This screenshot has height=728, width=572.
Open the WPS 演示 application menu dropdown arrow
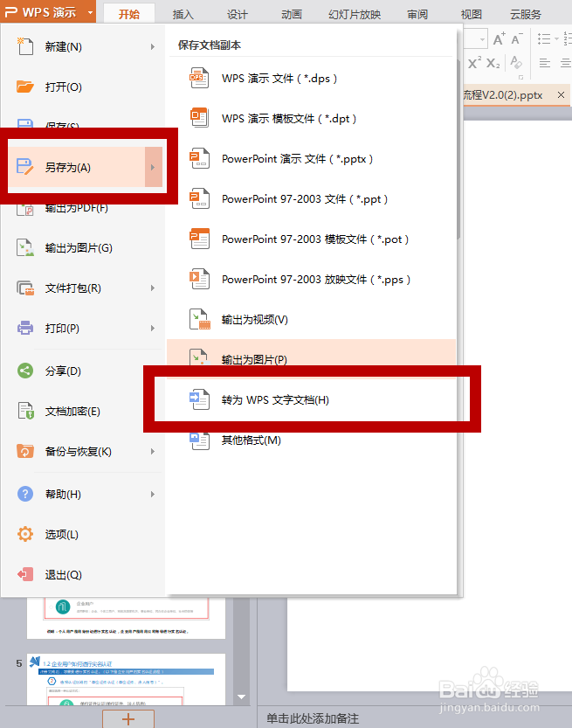click(90, 12)
